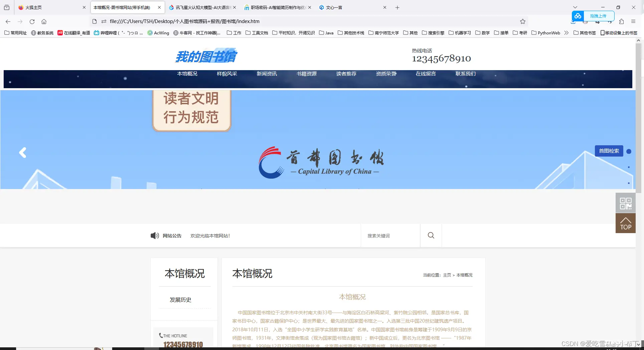Open the 其他书签 folder
The width and height of the screenshot is (644, 350).
(585, 33)
